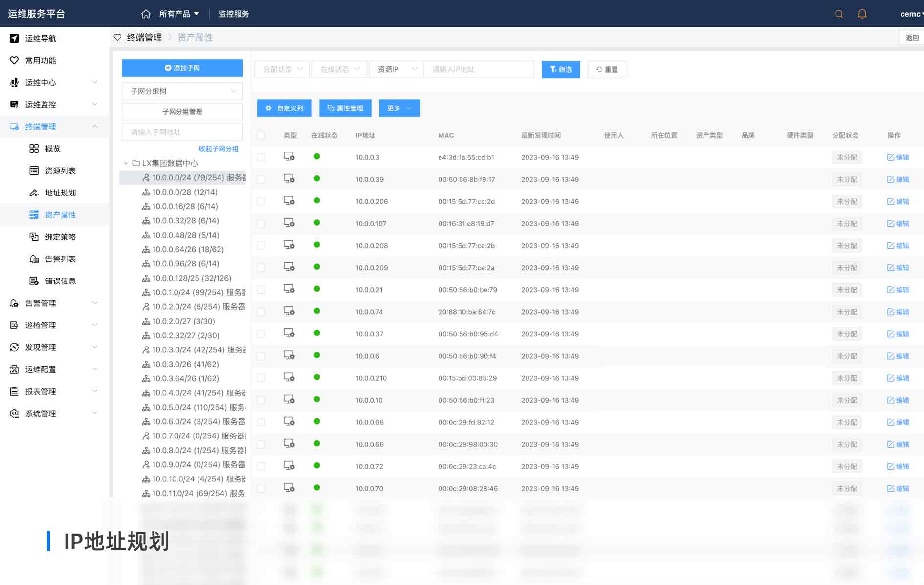
Task: Open 告警管理 in sidebar
Action: click(54, 303)
